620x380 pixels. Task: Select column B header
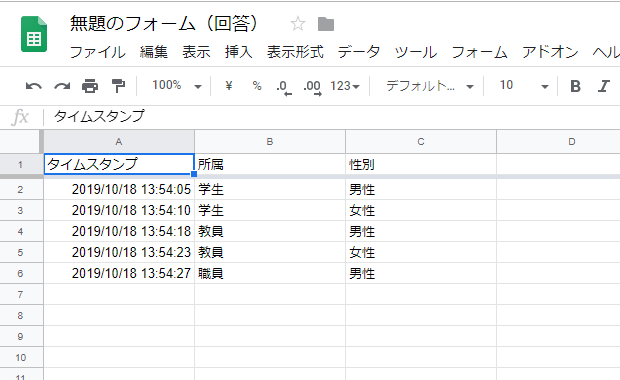coord(270,142)
